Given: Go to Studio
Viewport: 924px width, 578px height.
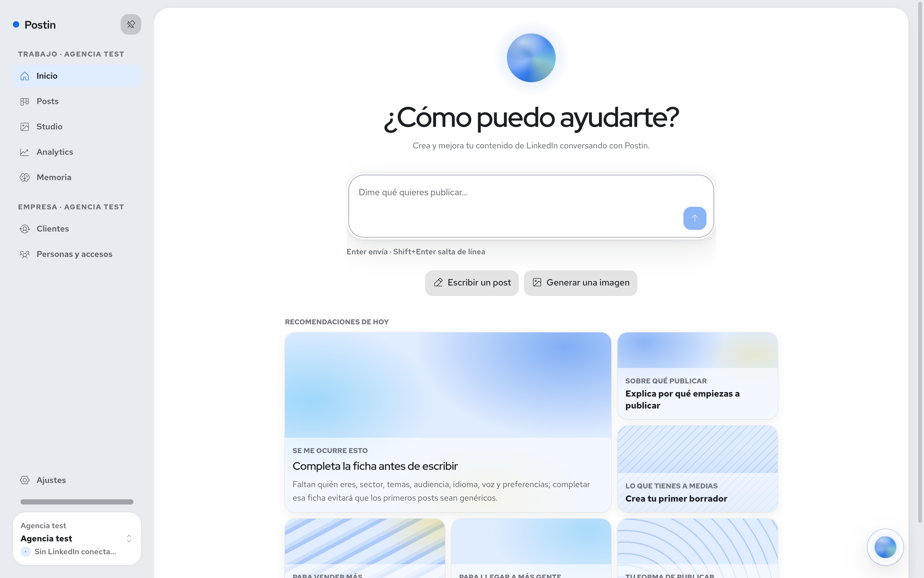Looking at the screenshot, I should pyautogui.click(x=77, y=127).
